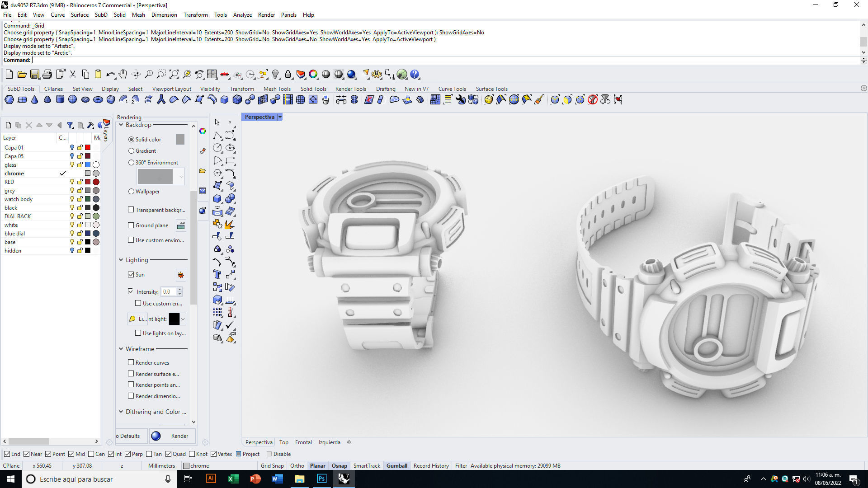The width and height of the screenshot is (868, 488).
Task: Select the 360° Environment radio option
Action: click(x=131, y=163)
